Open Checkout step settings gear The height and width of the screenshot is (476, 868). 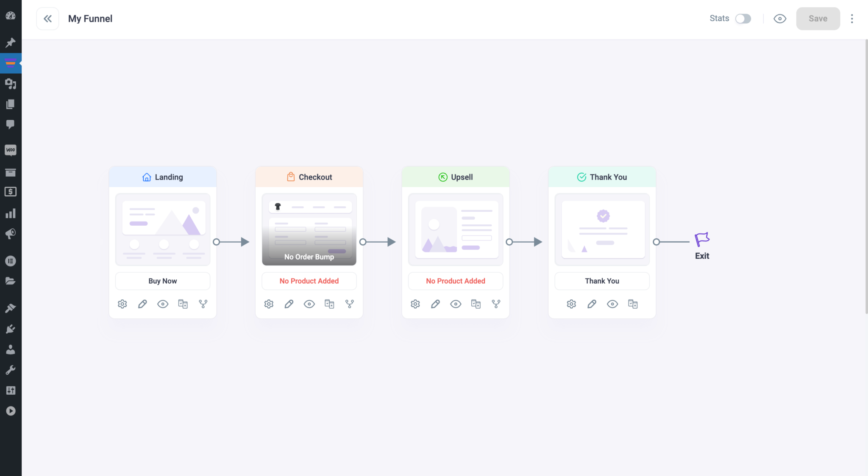(269, 304)
